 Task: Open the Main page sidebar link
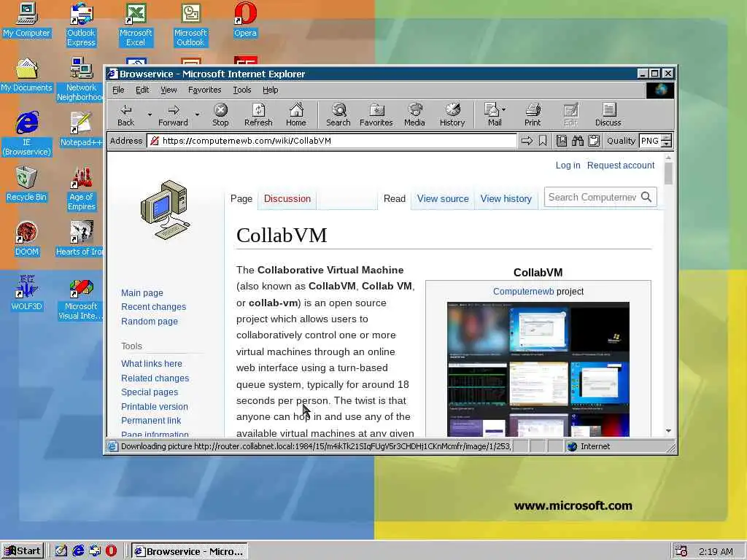tap(142, 293)
